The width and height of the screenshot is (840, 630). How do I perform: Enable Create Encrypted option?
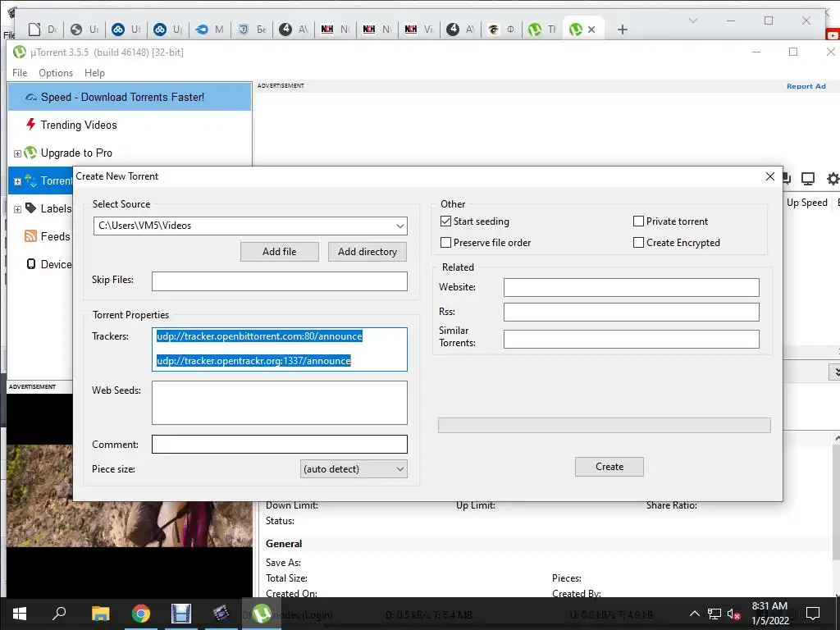[x=638, y=243]
